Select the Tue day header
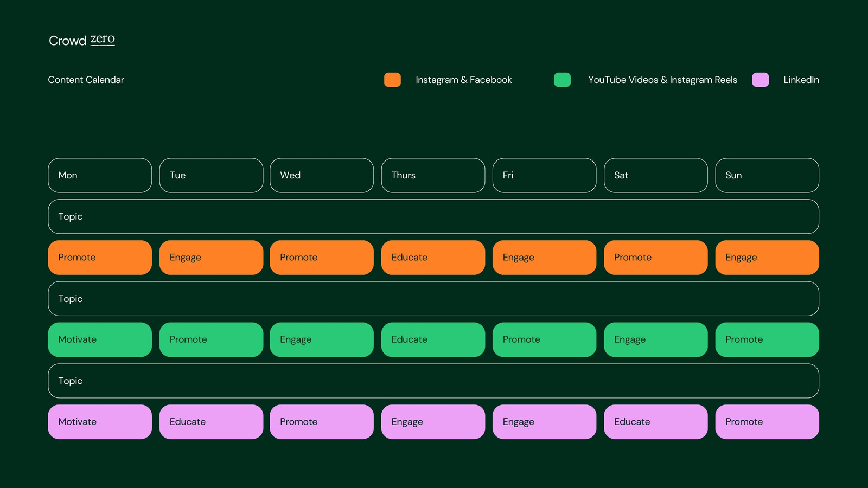 [x=211, y=175]
